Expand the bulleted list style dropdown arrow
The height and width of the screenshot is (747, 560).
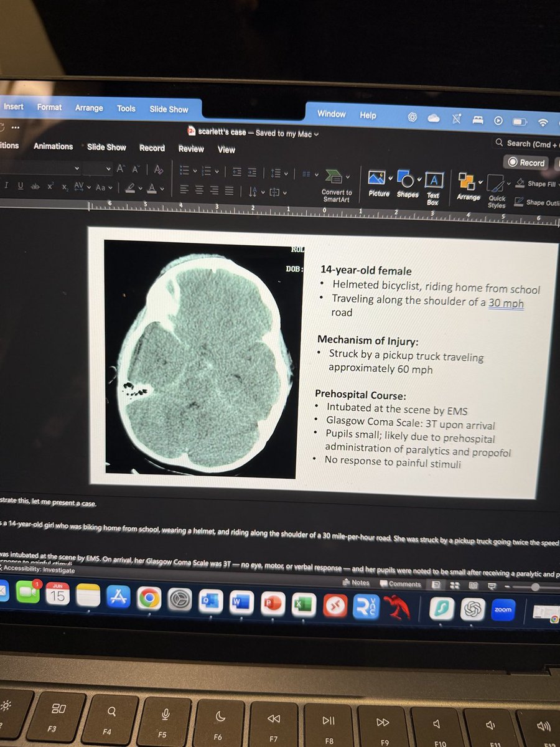pyautogui.click(x=194, y=171)
